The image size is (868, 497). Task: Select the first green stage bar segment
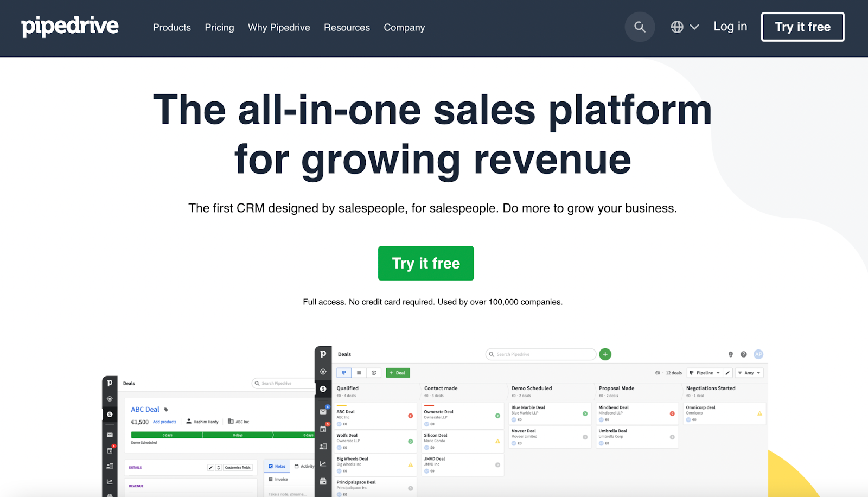167,435
